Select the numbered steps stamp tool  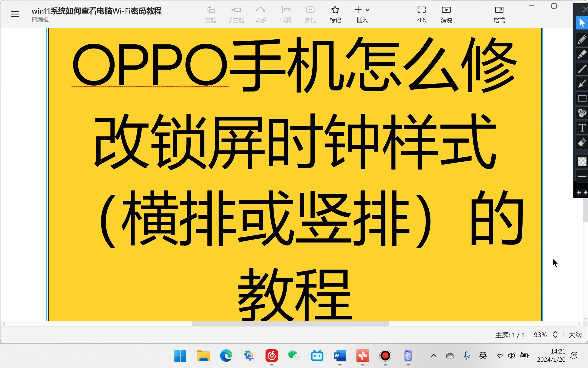[582, 113]
